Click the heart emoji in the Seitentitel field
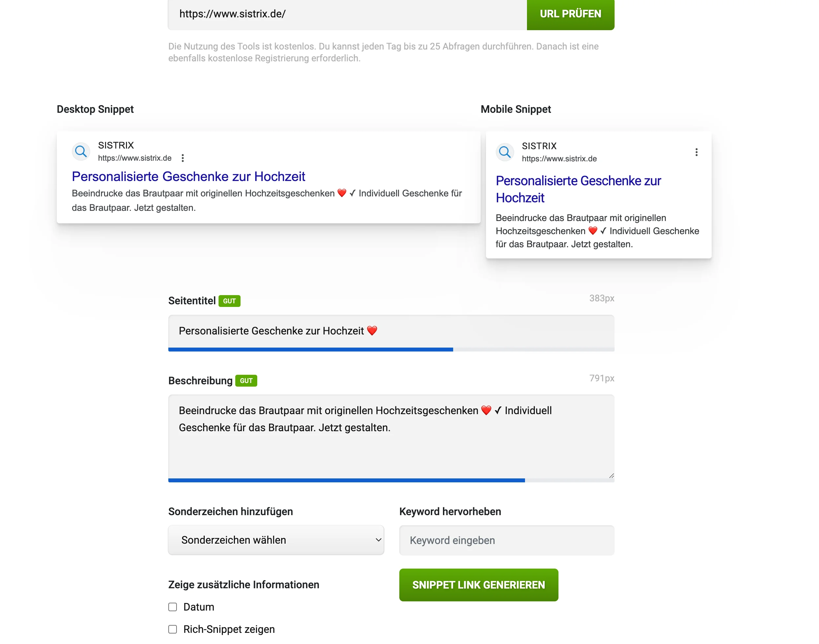 click(373, 331)
